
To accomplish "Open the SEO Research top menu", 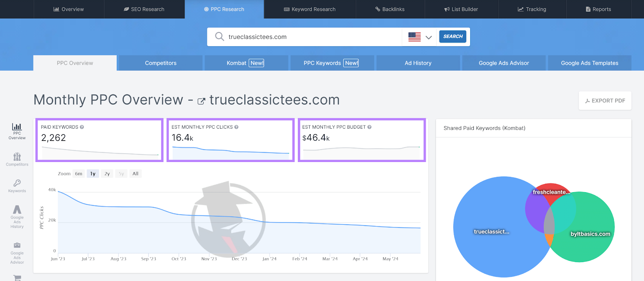I will coord(144,9).
